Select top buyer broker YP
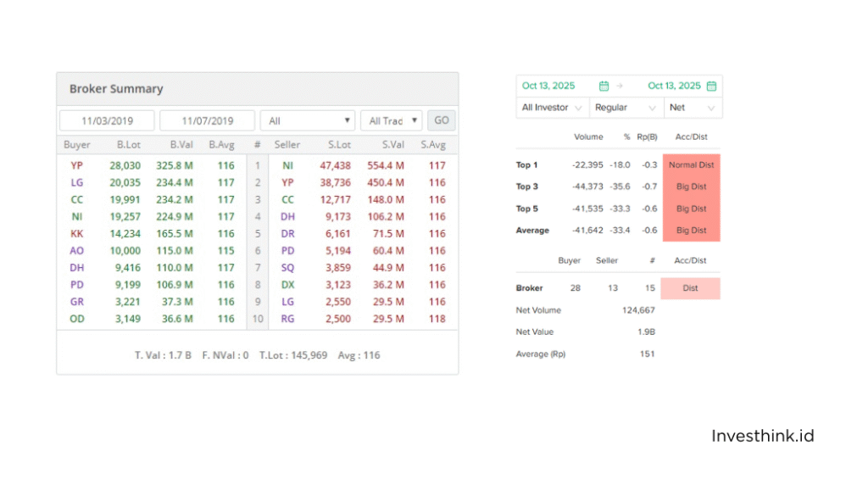868x496 pixels. (x=77, y=165)
